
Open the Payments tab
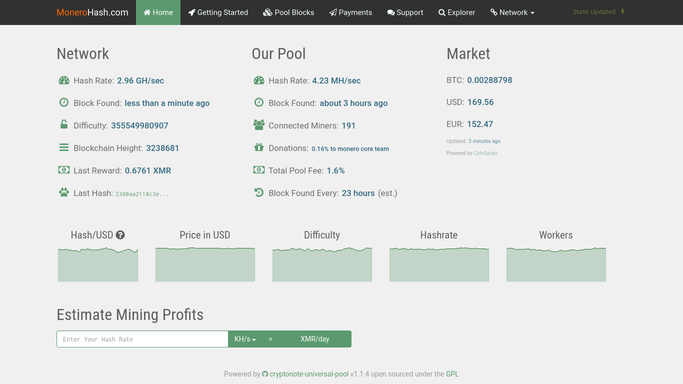tap(351, 12)
